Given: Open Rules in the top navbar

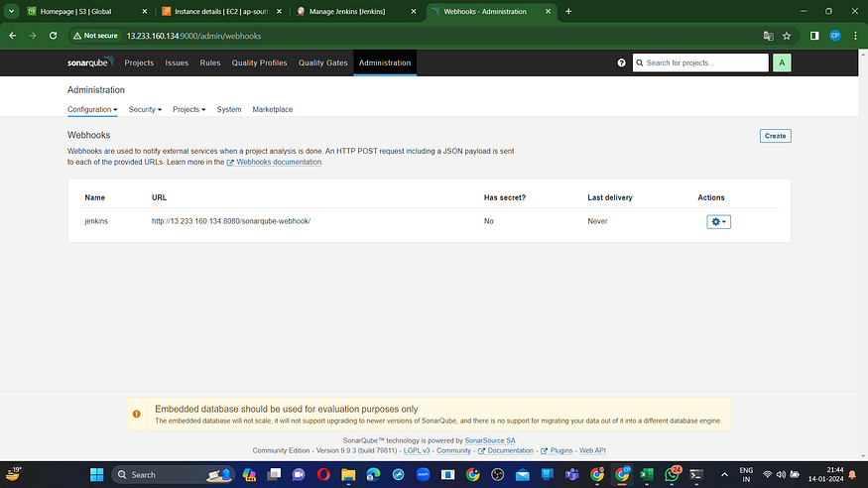Looking at the screenshot, I should (209, 63).
